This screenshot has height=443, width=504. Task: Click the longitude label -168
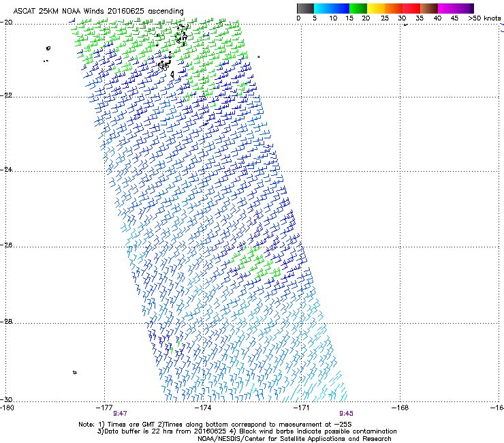[x=400, y=408]
